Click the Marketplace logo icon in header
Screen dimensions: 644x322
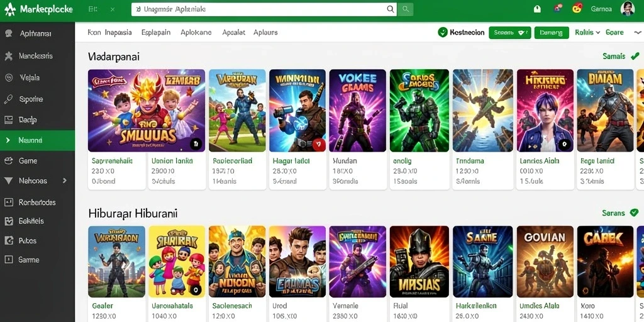tap(9, 9)
